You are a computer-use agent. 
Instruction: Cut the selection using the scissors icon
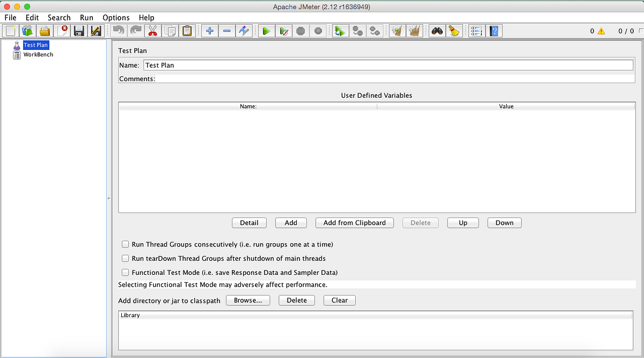[x=152, y=31]
